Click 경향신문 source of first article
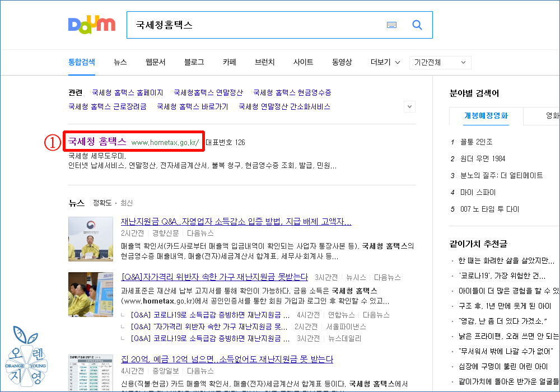 click(165, 233)
